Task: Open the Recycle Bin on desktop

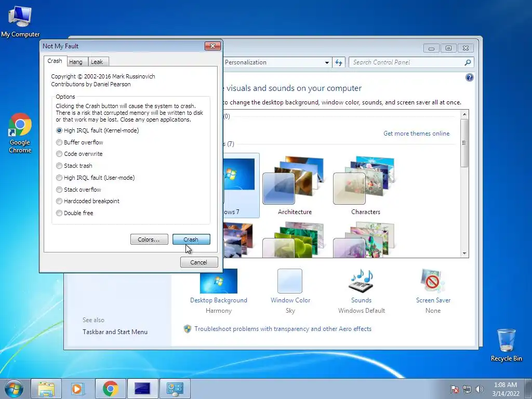Action: (x=506, y=345)
